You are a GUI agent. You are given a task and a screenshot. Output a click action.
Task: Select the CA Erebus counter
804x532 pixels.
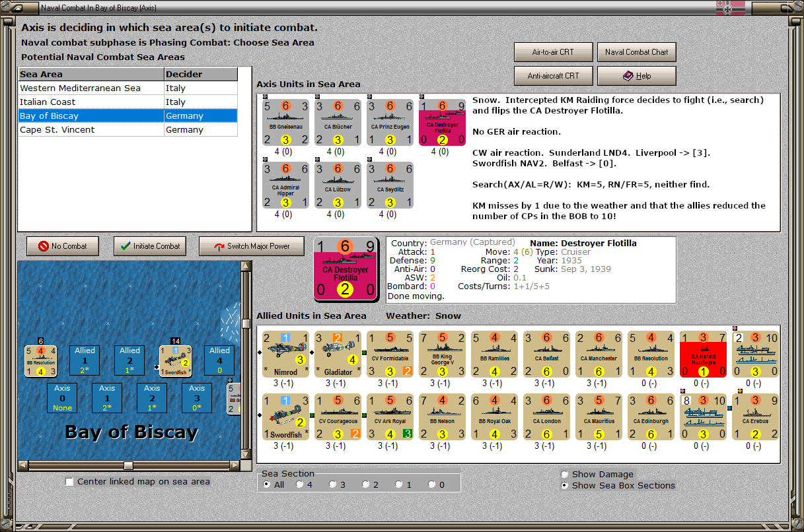pyautogui.click(x=756, y=417)
